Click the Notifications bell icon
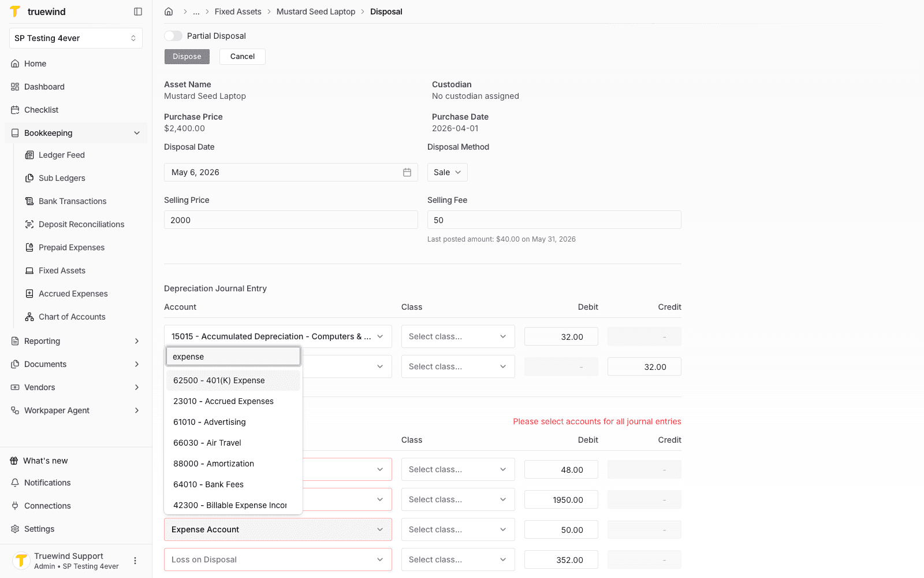 pyautogui.click(x=15, y=483)
